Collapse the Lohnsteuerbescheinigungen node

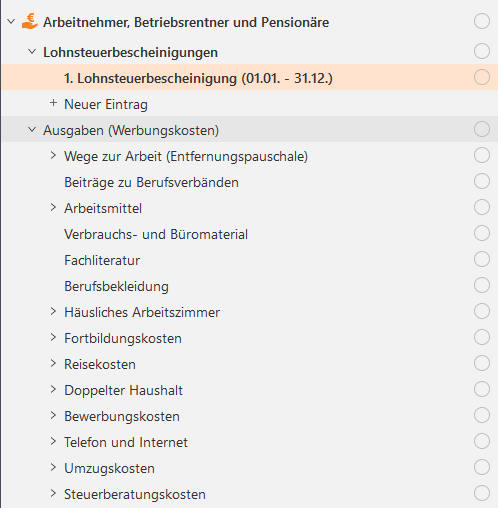click(x=32, y=52)
